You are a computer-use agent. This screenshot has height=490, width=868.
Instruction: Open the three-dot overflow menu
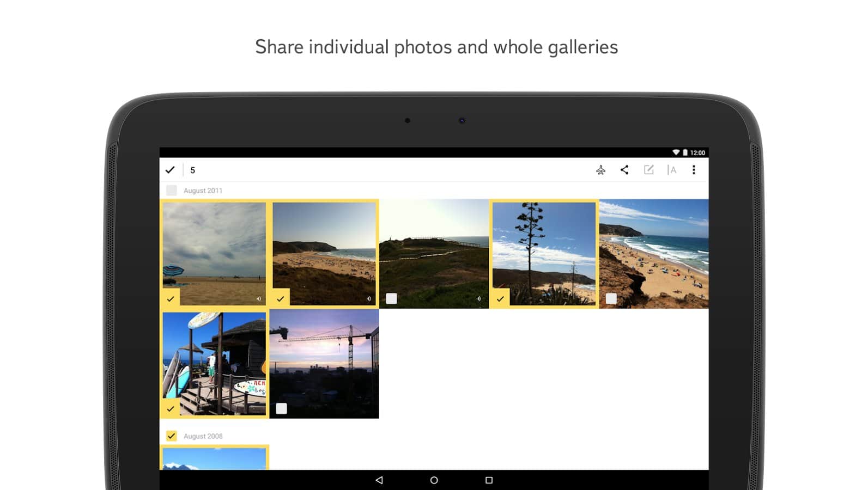click(x=694, y=170)
